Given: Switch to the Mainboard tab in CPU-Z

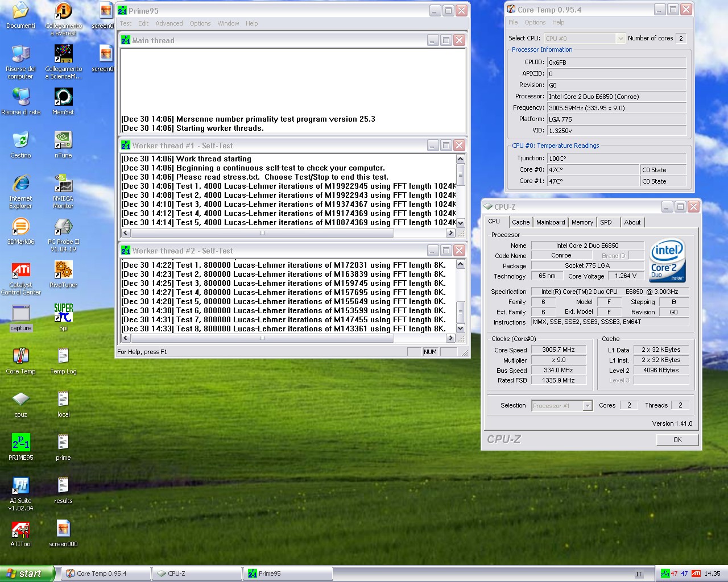Looking at the screenshot, I should tap(551, 222).
